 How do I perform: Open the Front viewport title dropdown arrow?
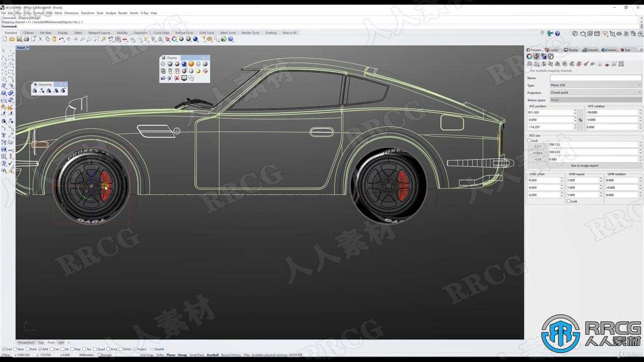(28, 48)
